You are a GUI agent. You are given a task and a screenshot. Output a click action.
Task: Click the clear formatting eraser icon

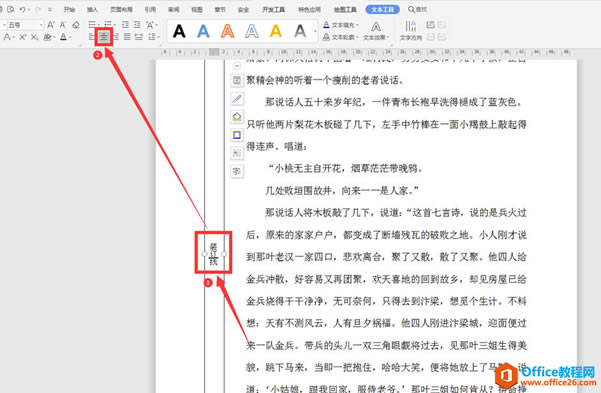76,25
